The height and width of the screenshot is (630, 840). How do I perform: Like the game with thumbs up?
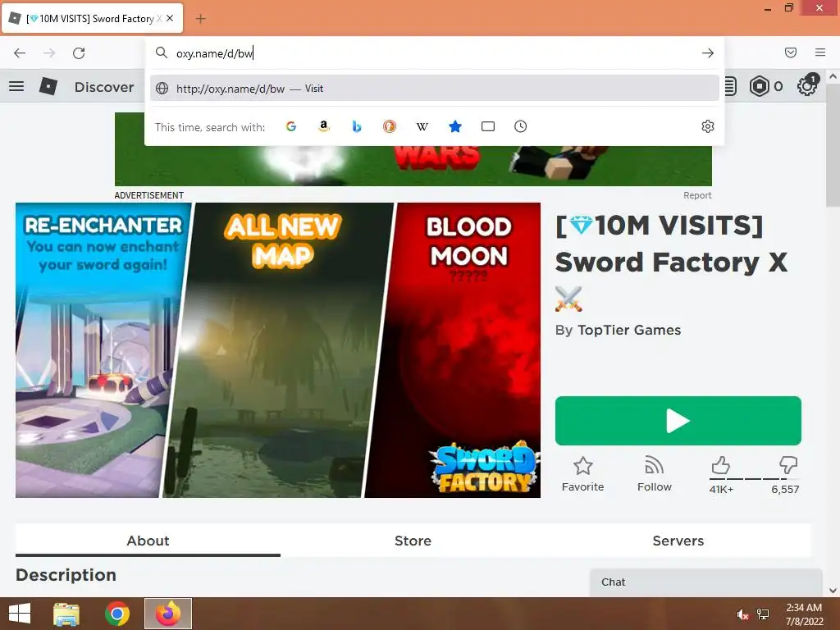click(720, 465)
